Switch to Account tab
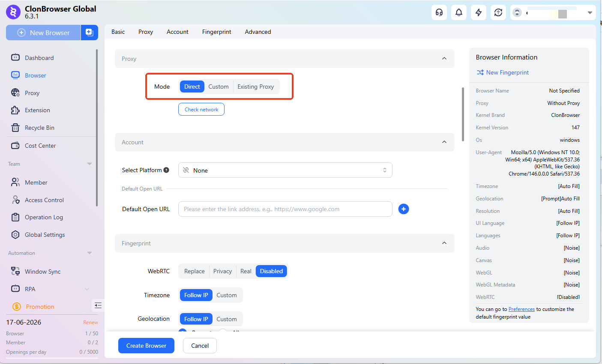The image size is (602, 364). (177, 32)
